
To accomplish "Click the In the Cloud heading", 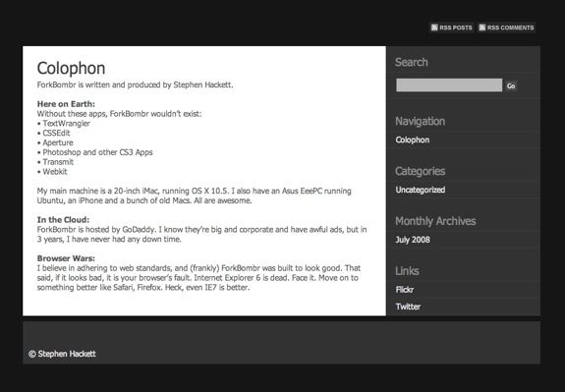I will 63,220.
